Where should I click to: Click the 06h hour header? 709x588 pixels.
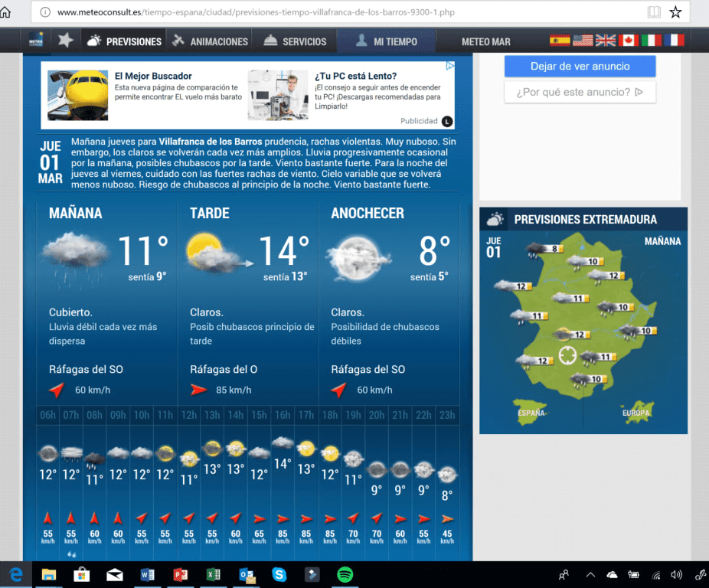[47, 415]
